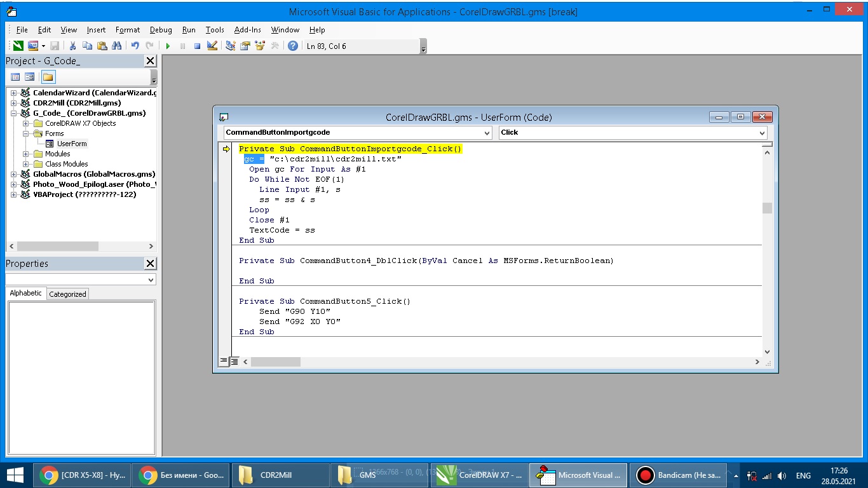868x488 pixels.
Task: Open the Find binoculars tool
Action: point(116,46)
